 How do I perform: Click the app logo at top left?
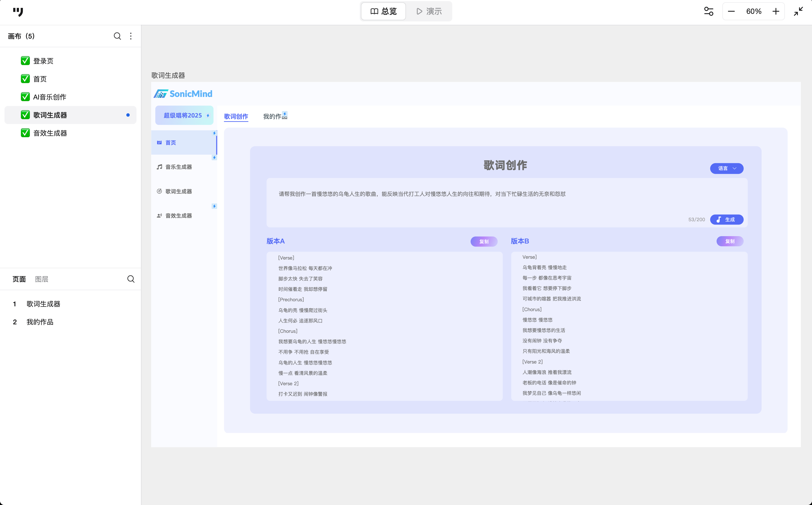pos(18,12)
